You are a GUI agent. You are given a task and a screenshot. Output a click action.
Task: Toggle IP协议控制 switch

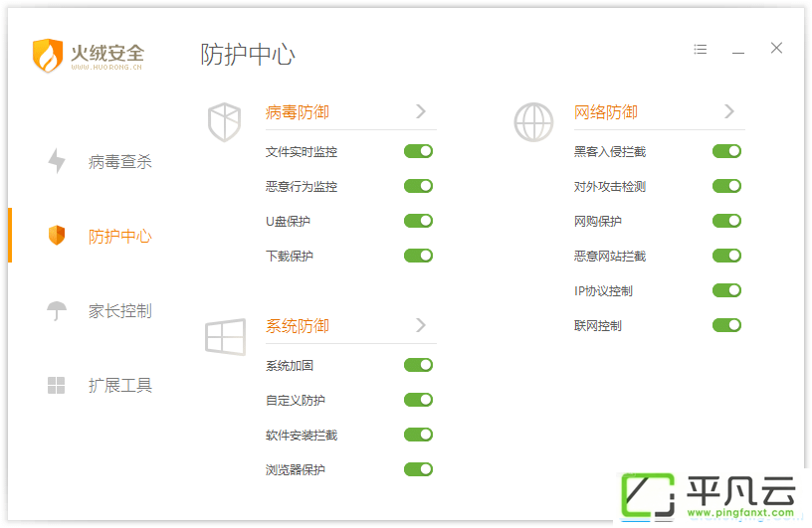[727, 290]
